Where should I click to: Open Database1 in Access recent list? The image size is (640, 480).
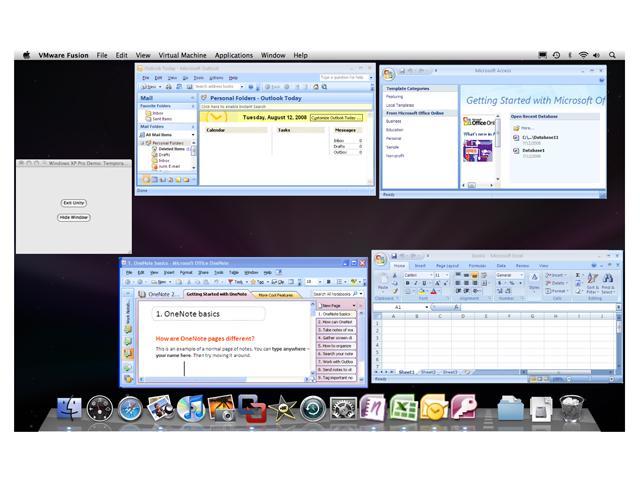click(x=533, y=150)
